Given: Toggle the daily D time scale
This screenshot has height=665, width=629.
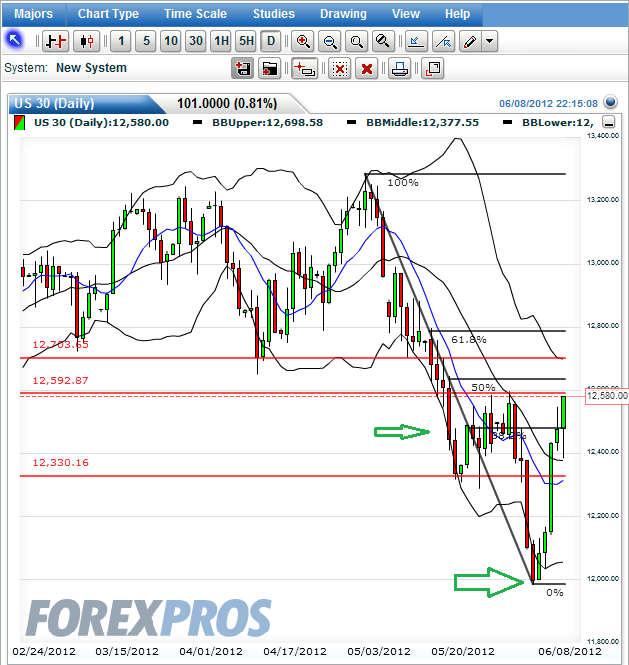Looking at the screenshot, I should (271, 41).
